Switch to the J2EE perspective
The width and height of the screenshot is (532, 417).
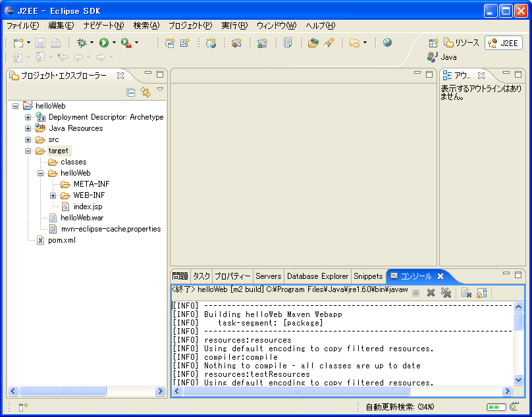(504, 43)
